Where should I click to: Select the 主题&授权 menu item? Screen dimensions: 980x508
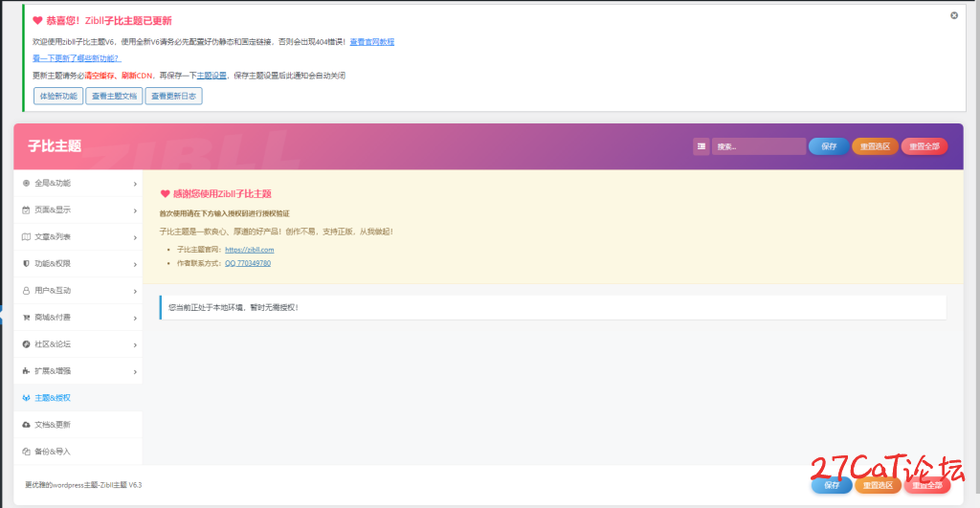point(78,398)
